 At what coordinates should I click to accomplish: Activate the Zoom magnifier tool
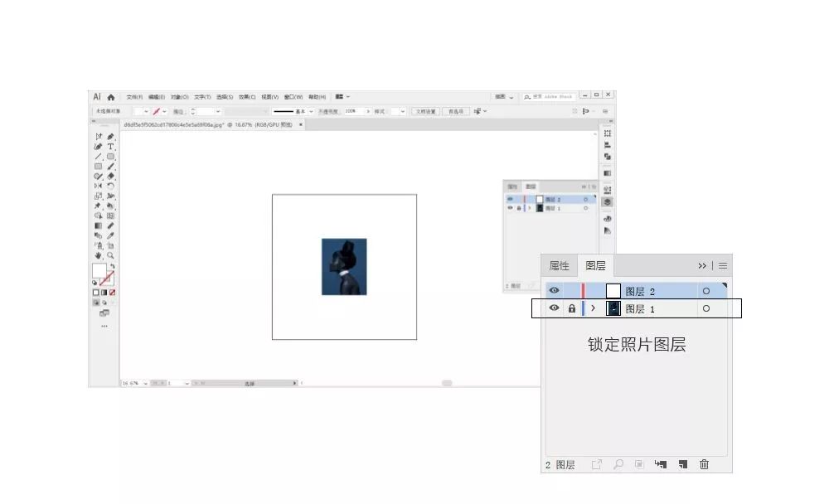[110, 256]
